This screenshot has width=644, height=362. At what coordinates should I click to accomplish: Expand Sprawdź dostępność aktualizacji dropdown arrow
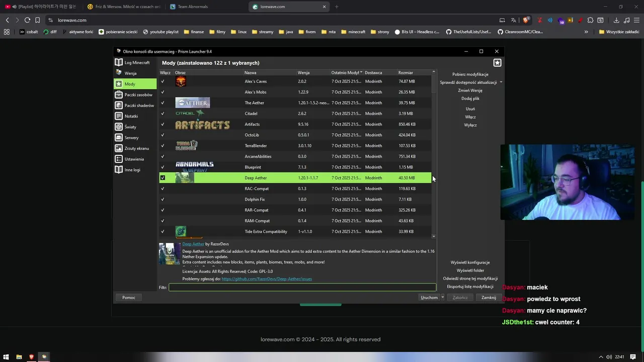(501, 82)
